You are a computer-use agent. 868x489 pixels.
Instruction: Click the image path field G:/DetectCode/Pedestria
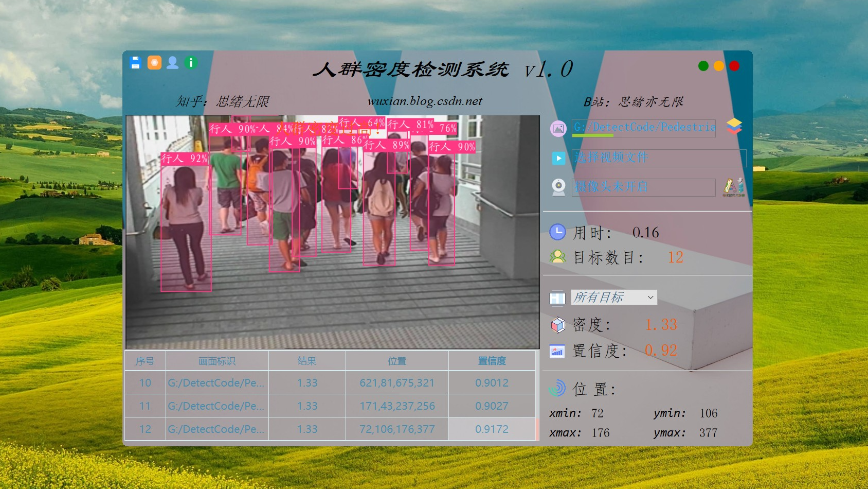pyautogui.click(x=644, y=128)
